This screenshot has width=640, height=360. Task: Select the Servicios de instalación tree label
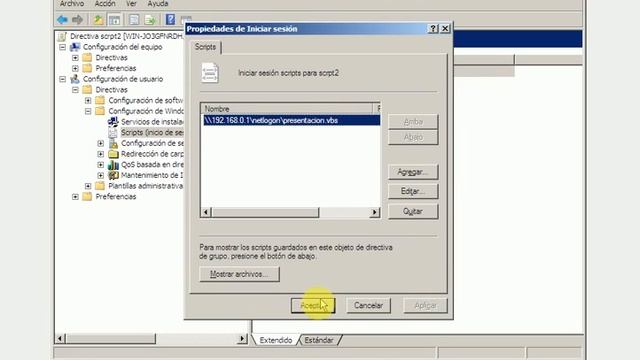click(152, 122)
